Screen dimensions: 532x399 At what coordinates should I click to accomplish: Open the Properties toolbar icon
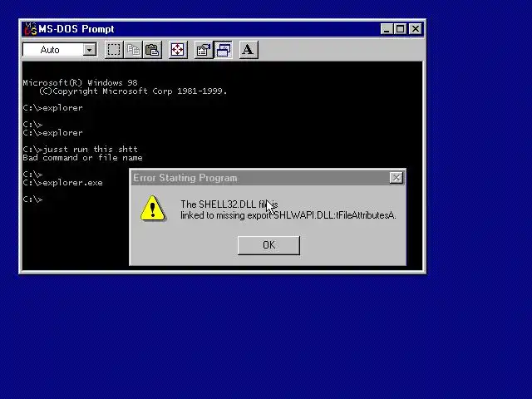(x=204, y=50)
